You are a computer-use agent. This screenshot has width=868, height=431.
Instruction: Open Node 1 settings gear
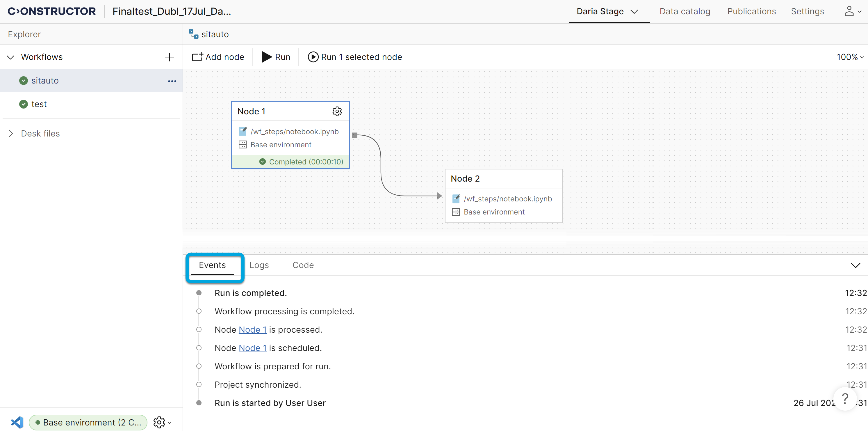337,111
